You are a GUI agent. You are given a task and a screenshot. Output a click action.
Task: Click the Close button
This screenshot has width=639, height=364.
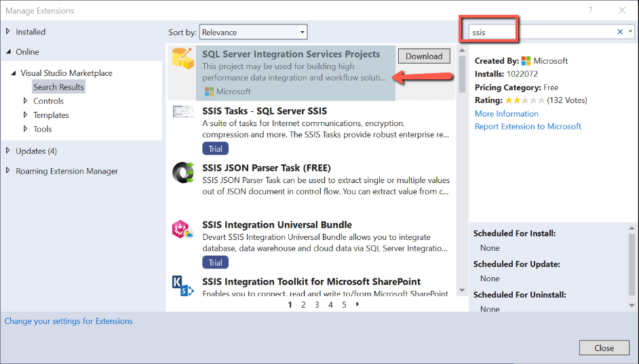(604, 348)
